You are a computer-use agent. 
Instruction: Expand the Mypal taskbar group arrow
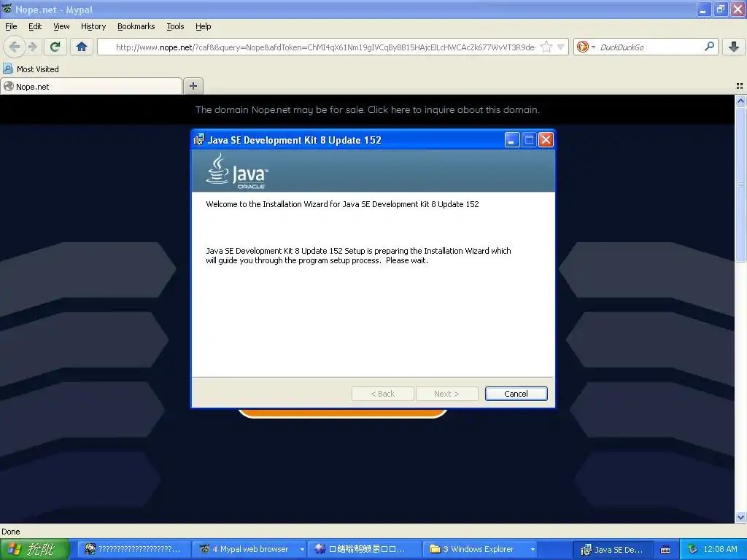pyautogui.click(x=302, y=550)
